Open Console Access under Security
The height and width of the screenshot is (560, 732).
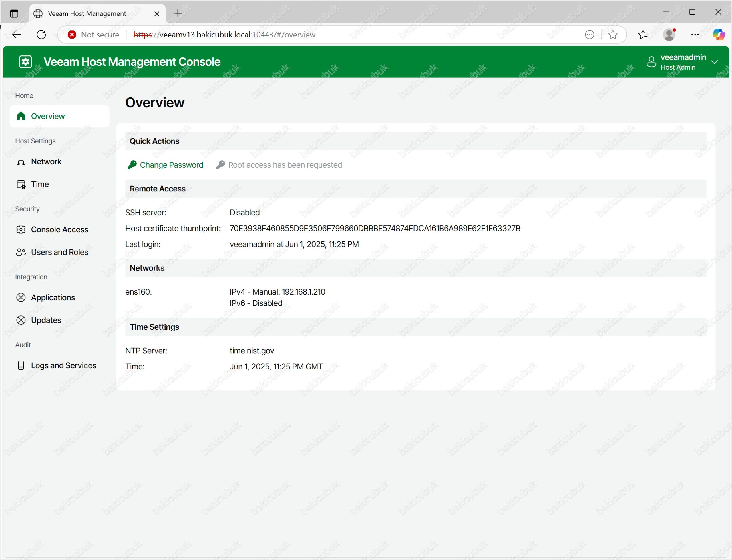click(x=59, y=230)
